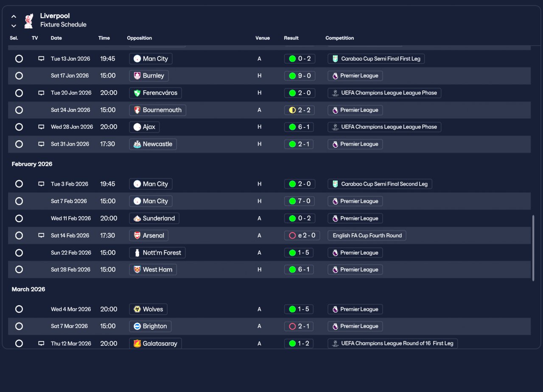Click the Arsenal club badge icon

coord(137,235)
